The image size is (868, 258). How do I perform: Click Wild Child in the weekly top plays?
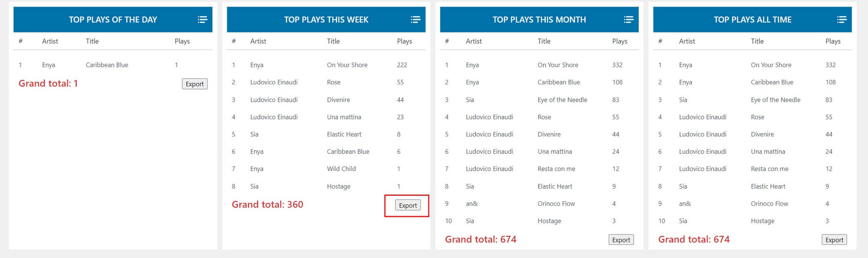click(341, 169)
